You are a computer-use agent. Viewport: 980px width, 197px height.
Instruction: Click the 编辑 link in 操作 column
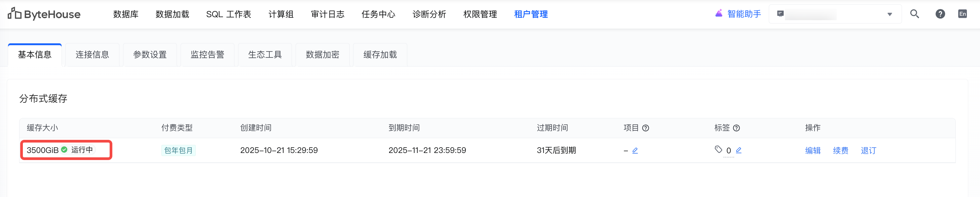[x=813, y=151]
